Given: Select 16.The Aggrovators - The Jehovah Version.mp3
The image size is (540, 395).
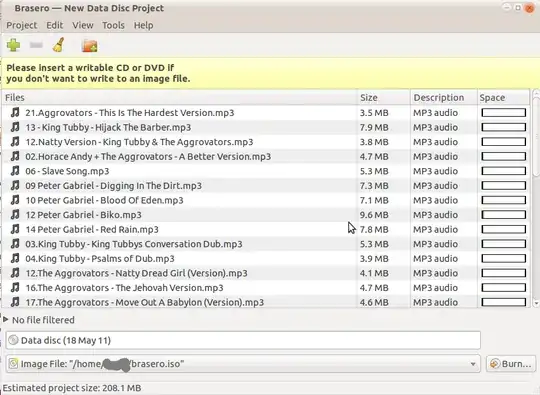Looking at the screenshot, I should [124, 288].
